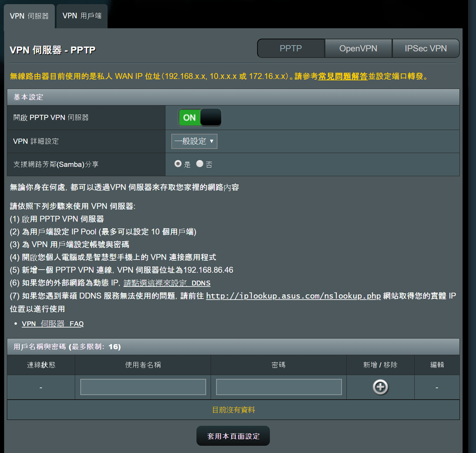
Task: Click the 密碼 password input field
Action: pyautogui.click(x=278, y=387)
